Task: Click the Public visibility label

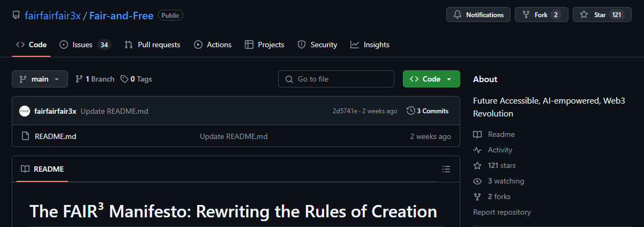Action: coord(170,16)
